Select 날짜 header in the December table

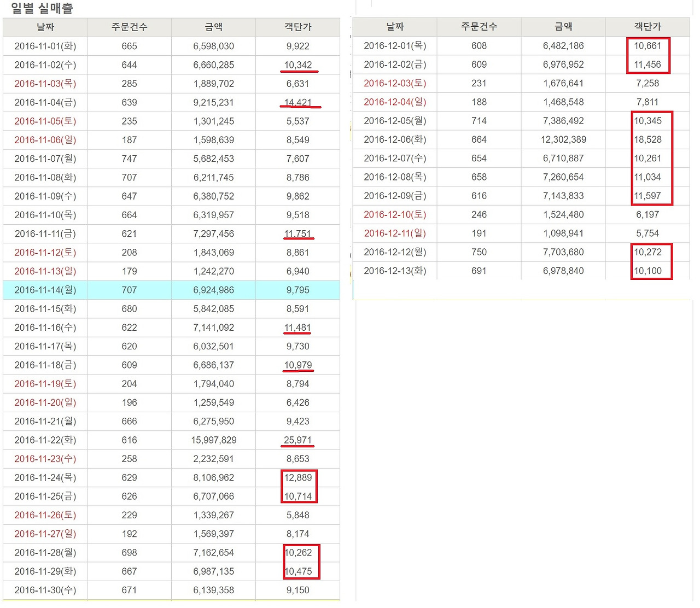pos(395,26)
